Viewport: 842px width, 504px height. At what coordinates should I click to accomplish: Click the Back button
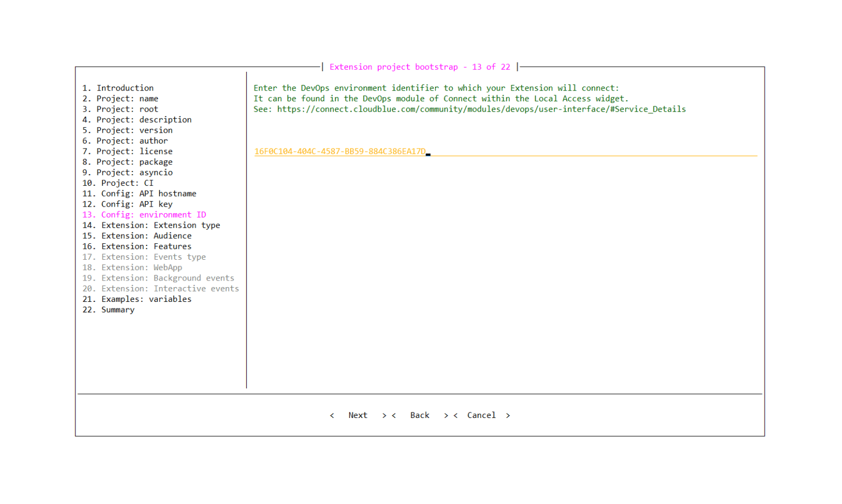[420, 415]
